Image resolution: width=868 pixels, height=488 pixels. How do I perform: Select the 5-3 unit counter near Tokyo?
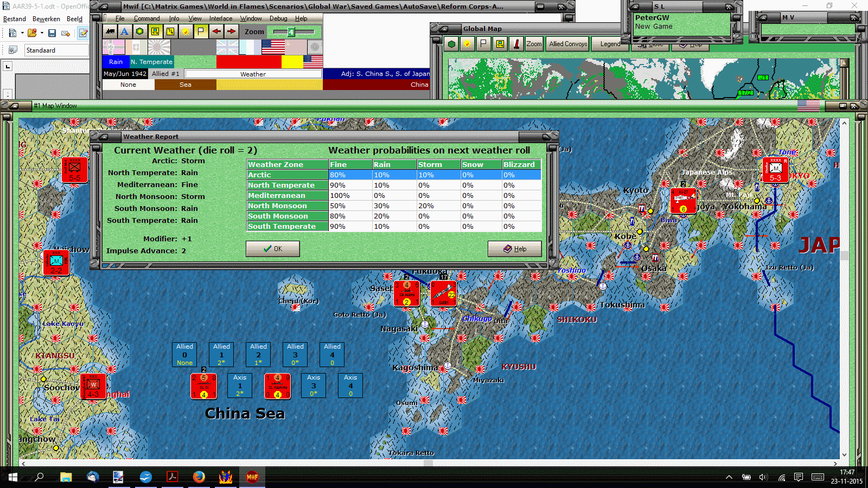[x=776, y=170]
